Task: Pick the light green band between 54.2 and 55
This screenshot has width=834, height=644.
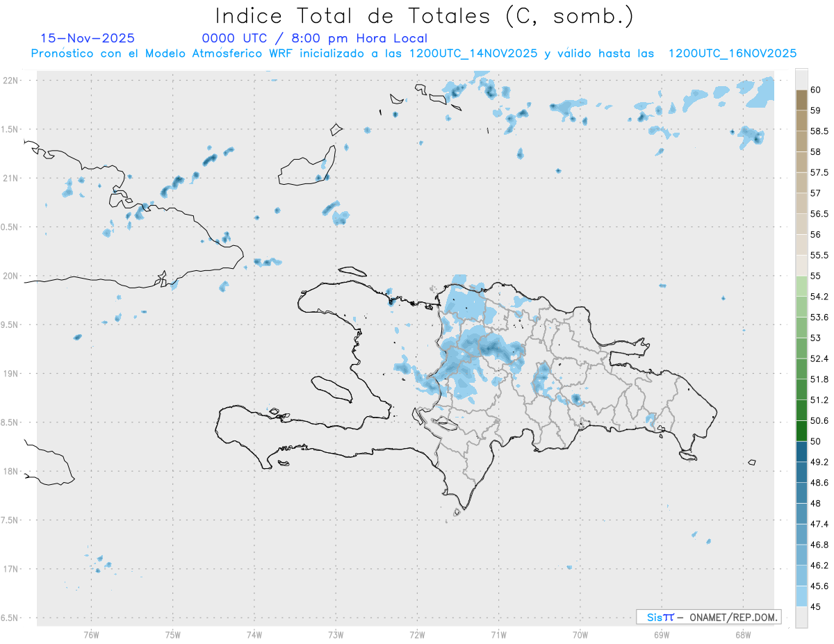Action: (x=801, y=286)
